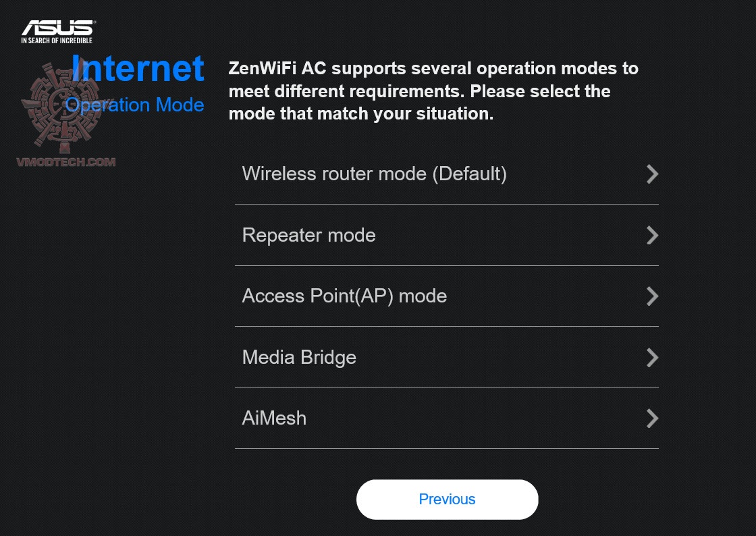Select Wireless router mode (Default)
This screenshot has width=756, height=536.
[374, 174]
